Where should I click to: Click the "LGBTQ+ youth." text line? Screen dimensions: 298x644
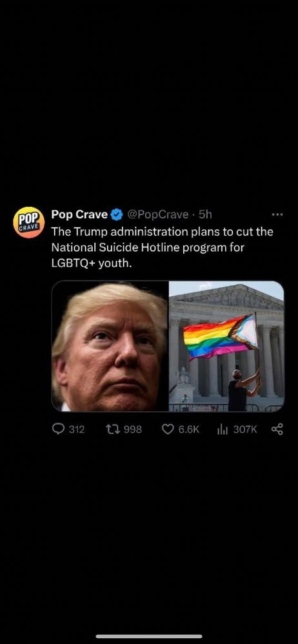[92, 263]
